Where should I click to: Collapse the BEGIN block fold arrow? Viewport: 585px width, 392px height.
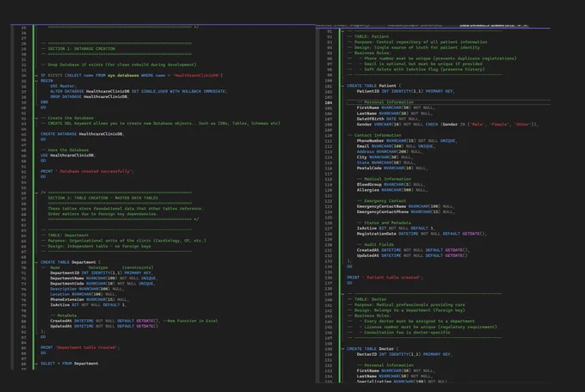[x=36, y=81]
